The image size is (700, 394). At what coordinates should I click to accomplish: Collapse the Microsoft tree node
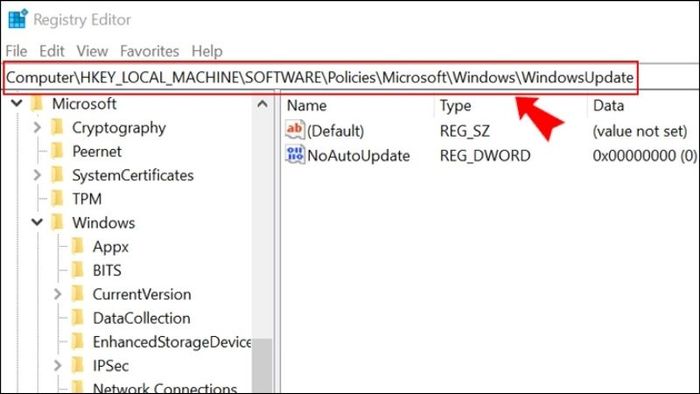pos(17,104)
